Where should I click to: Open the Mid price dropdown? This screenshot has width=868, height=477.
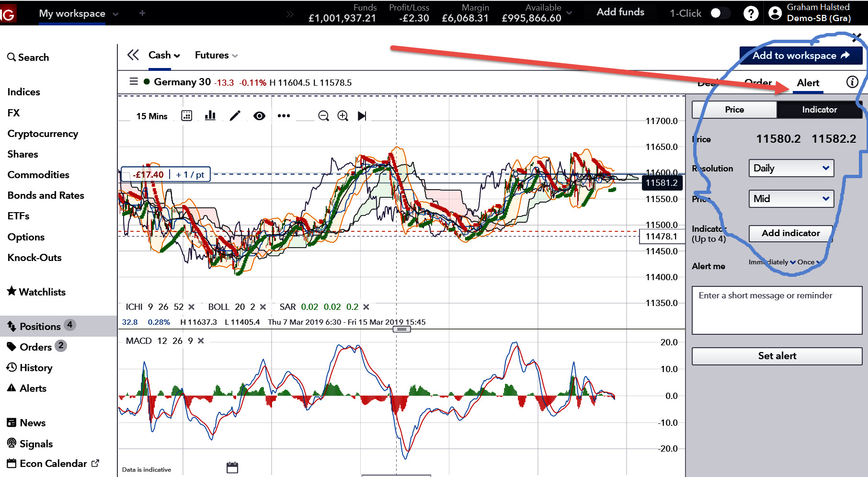(791, 199)
